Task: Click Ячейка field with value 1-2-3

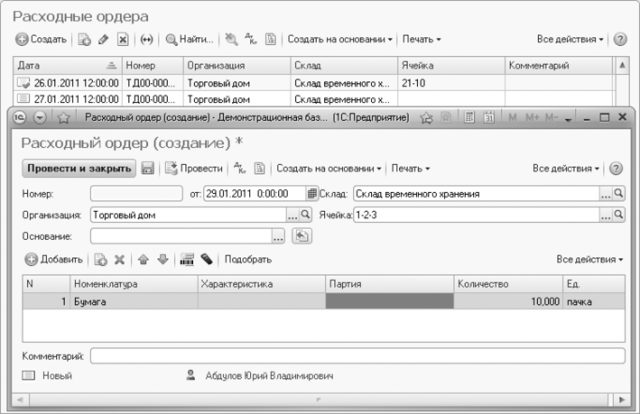Action: 476,215
